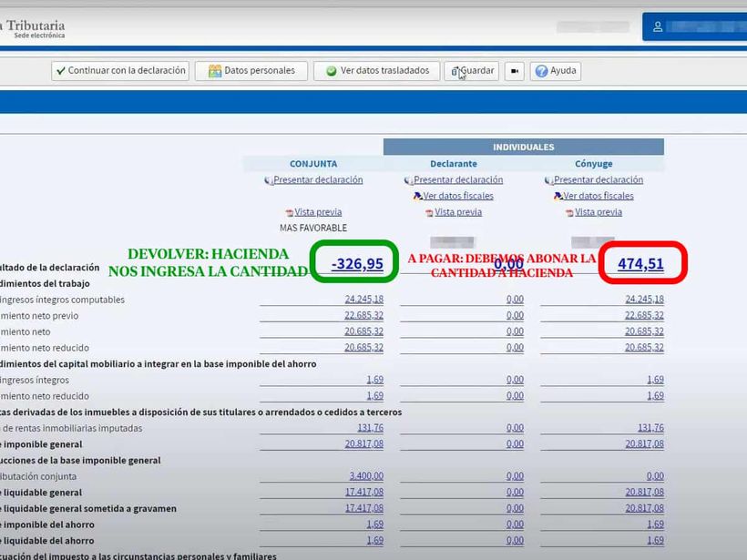Screen dimensions: 747x560
Task: Click Presentar declaración under Cónyuge
Action: point(599,180)
